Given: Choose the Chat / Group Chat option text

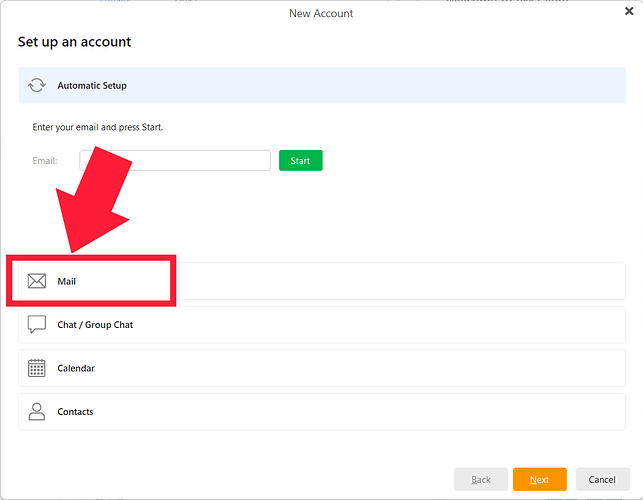Looking at the screenshot, I should click(x=95, y=325).
